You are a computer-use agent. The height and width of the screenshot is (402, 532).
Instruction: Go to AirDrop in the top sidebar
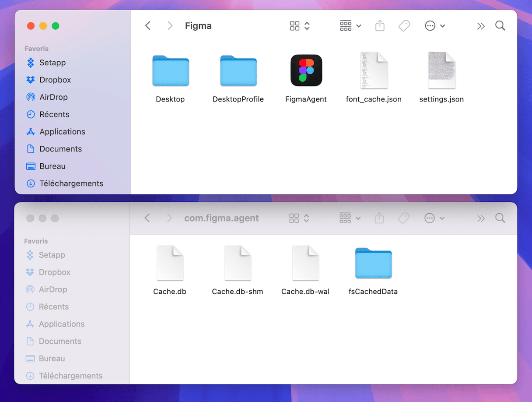click(x=53, y=97)
